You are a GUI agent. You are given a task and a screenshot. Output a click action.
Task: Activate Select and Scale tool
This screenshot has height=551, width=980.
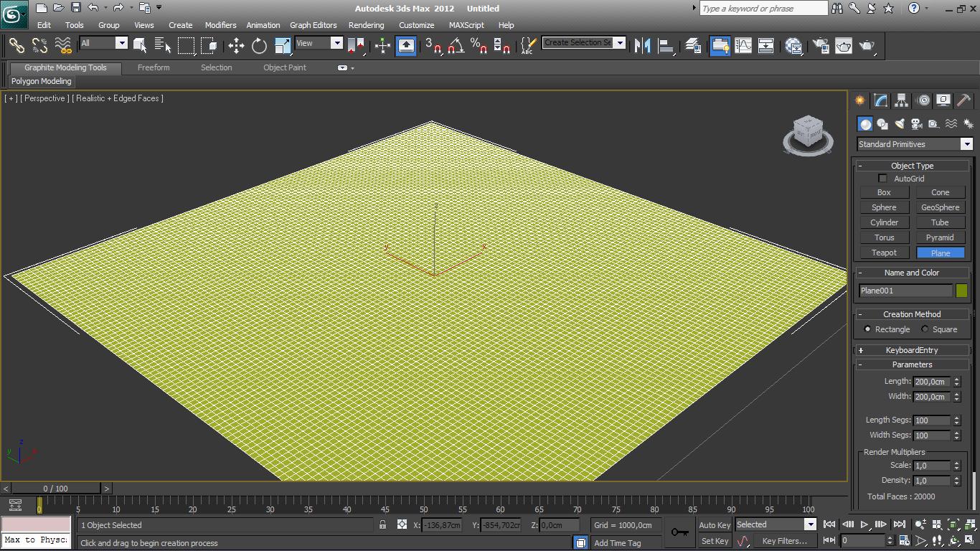point(283,46)
